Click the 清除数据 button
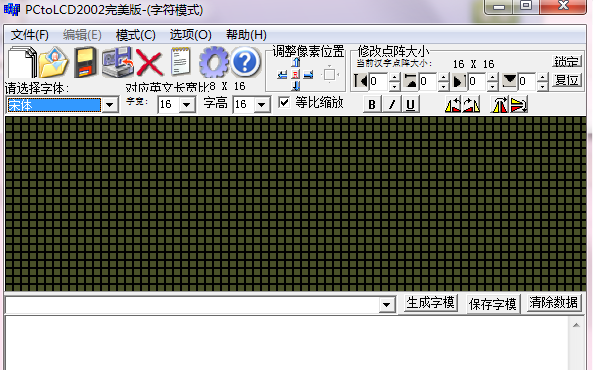Image resolution: width=593 pixels, height=370 pixels. (553, 303)
